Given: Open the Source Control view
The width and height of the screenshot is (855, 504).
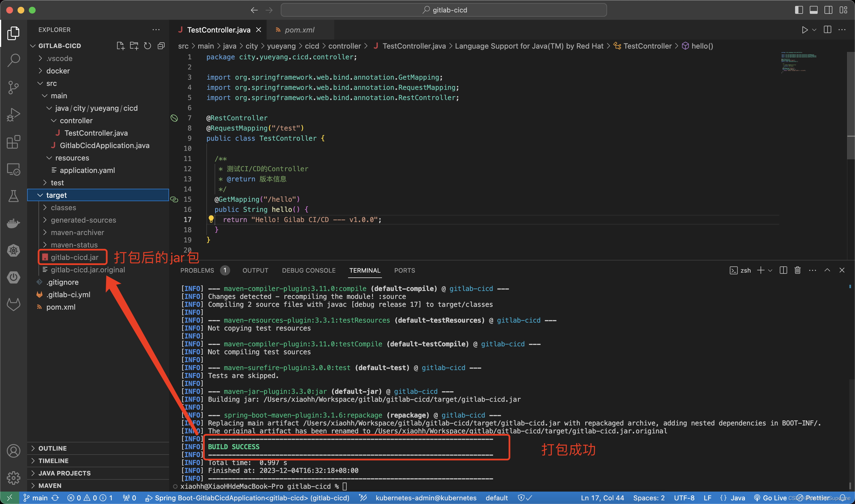Looking at the screenshot, I should (13, 87).
